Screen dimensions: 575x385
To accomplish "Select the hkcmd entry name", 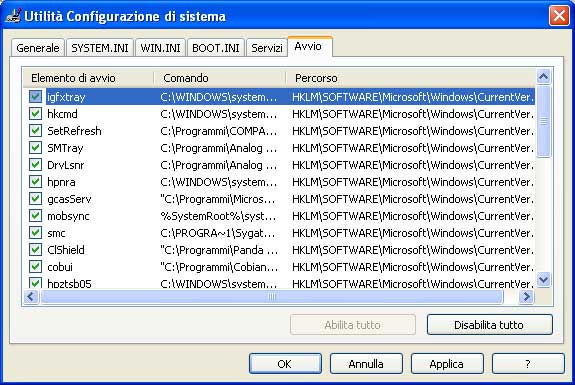I will [62, 114].
